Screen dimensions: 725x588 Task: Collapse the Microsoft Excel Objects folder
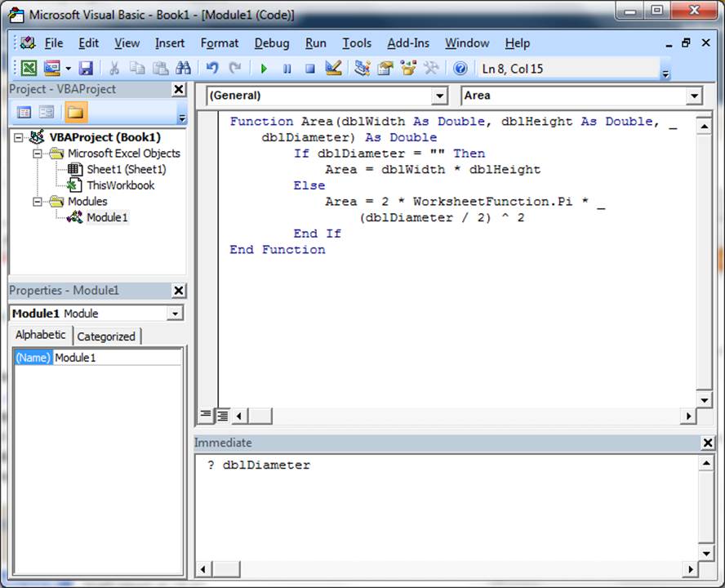pyautogui.click(x=38, y=154)
